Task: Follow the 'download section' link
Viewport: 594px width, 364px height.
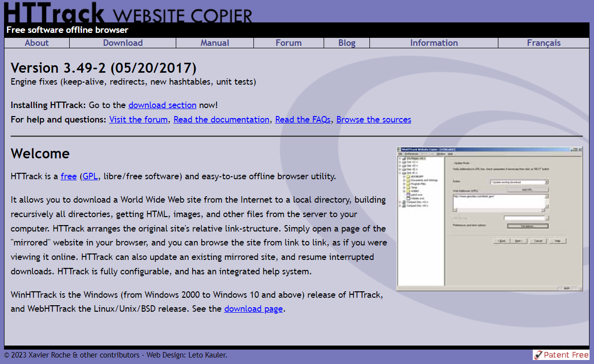Action: (x=162, y=105)
